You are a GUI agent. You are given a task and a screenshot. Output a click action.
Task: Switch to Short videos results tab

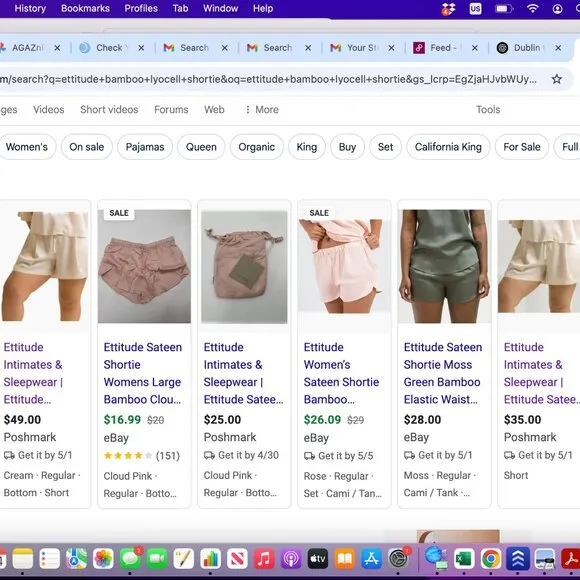(x=109, y=109)
